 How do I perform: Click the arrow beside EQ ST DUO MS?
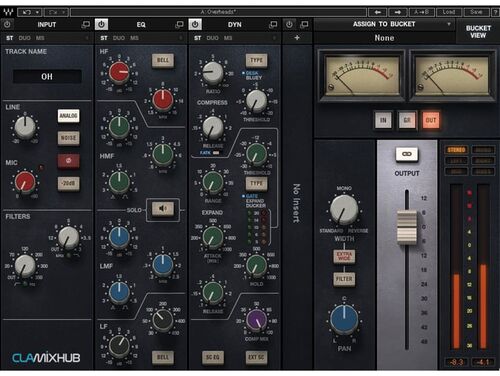[x=181, y=38]
